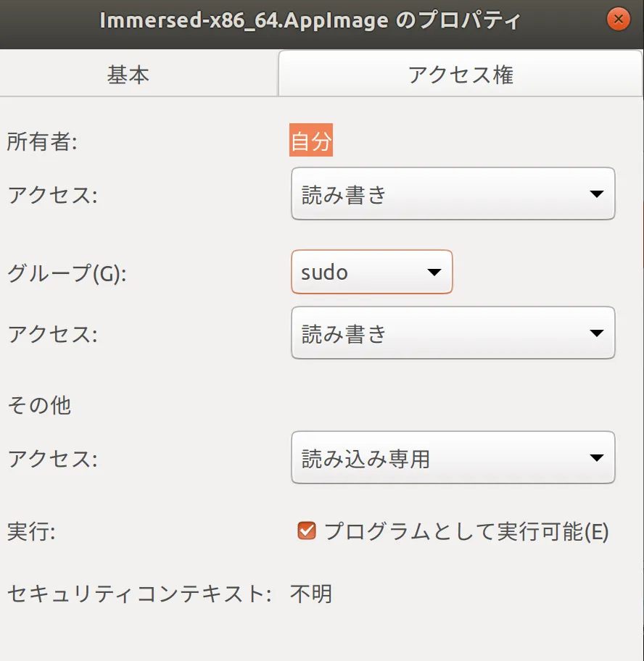The width and height of the screenshot is (644, 661).
Task: Select the アクセス権 tab
Action: [x=461, y=75]
